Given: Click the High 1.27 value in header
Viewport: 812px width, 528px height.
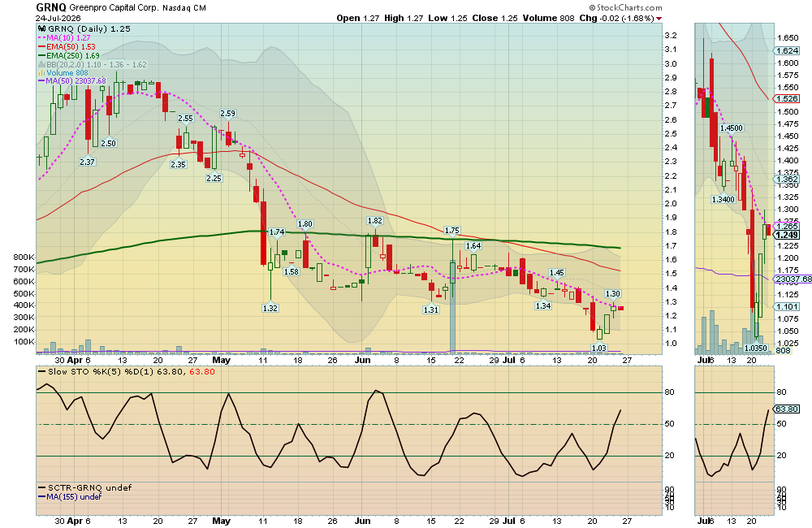Looking at the screenshot, I should 404,18.
